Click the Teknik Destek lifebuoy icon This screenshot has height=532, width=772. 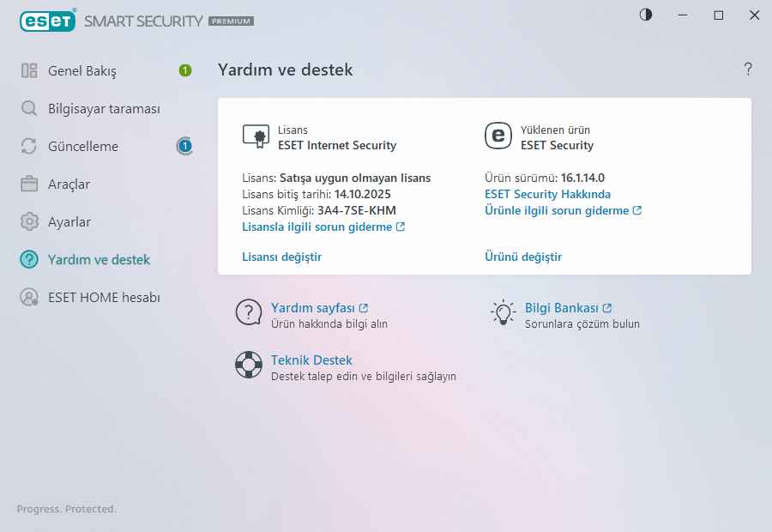tap(249, 365)
